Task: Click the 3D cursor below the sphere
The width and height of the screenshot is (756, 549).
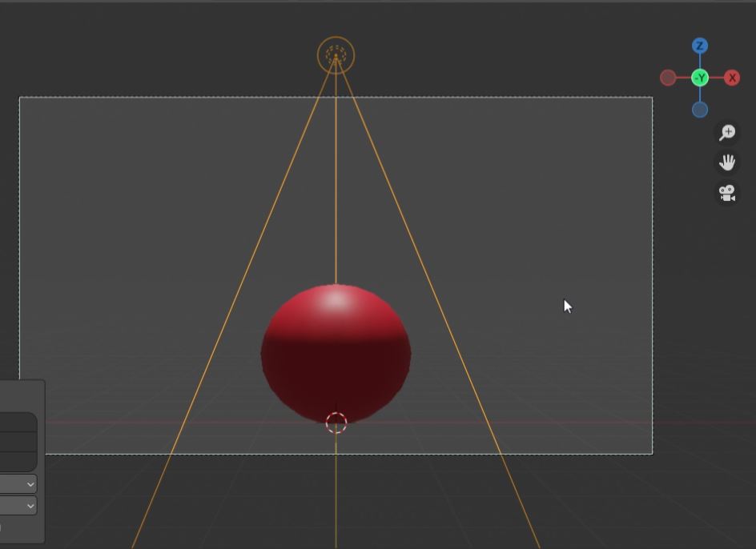Action: tap(336, 423)
